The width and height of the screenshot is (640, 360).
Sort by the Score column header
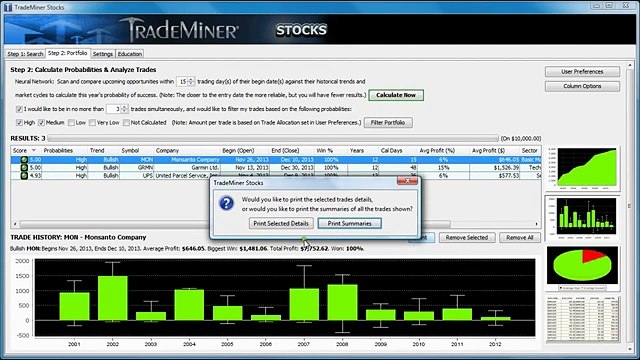[x=24, y=151]
